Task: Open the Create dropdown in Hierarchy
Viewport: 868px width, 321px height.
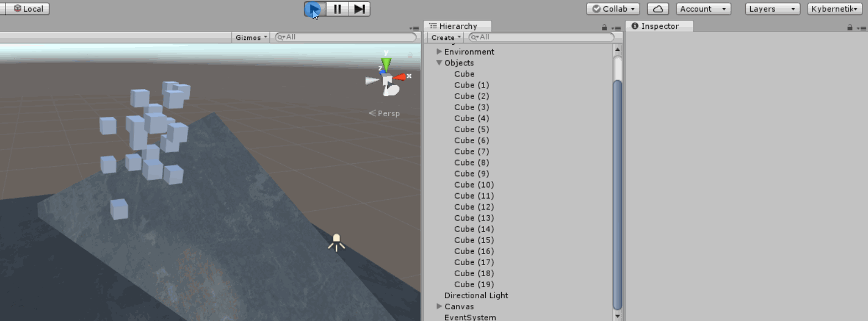Action: point(445,37)
